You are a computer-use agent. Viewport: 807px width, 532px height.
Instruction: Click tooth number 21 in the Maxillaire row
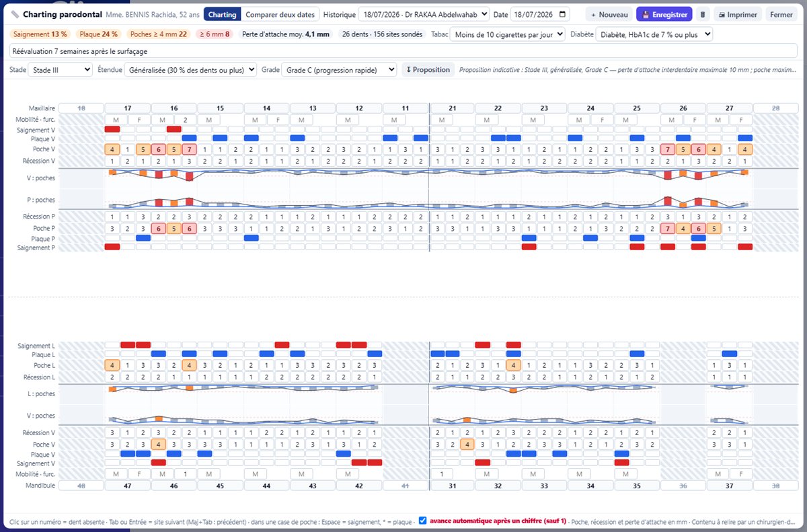click(x=452, y=108)
